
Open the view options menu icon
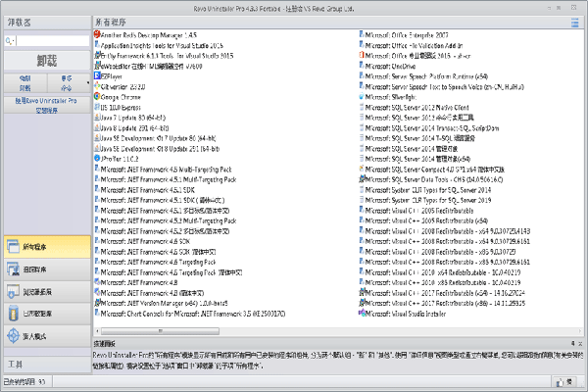(574, 23)
